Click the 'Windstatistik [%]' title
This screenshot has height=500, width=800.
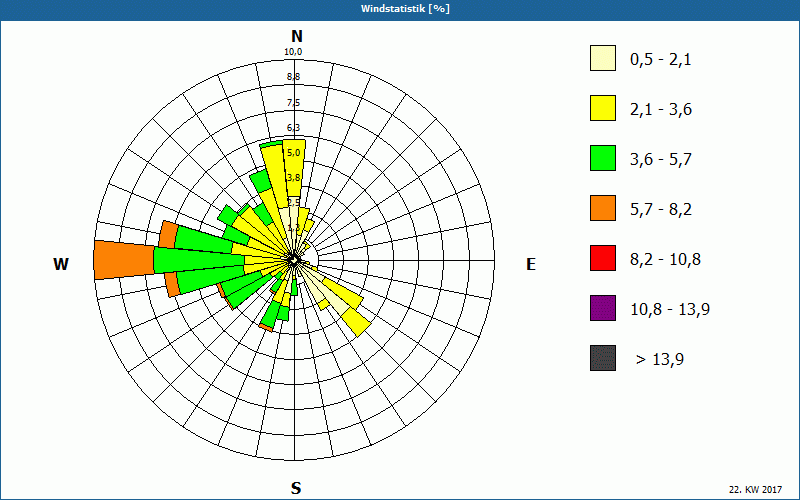[405, 9]
